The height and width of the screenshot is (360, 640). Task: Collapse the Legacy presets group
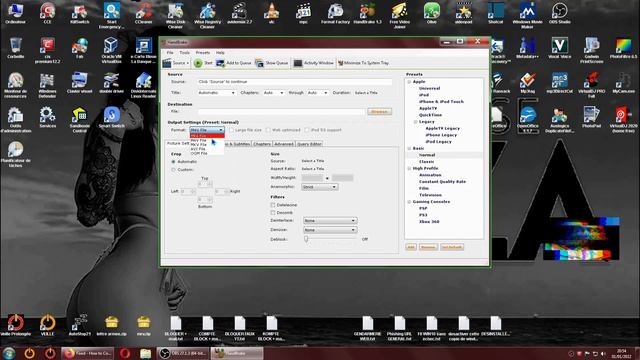(x=416, y=122)
